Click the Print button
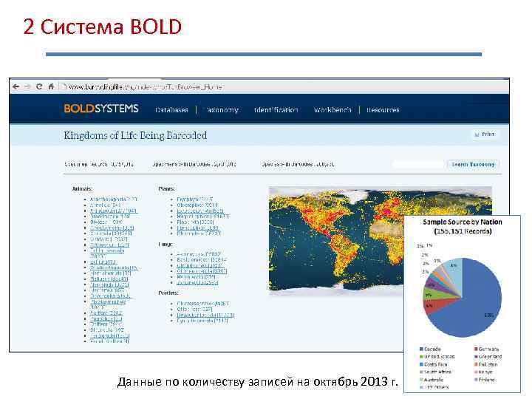The width and height of the screenshot is (532, 399). coord(485,134)
